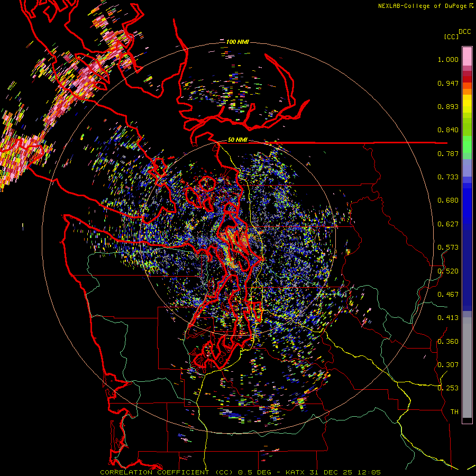Pick the pink swatch atop the color bar
The width and height of the screenshot is (476, 476).
coord(467,56)
